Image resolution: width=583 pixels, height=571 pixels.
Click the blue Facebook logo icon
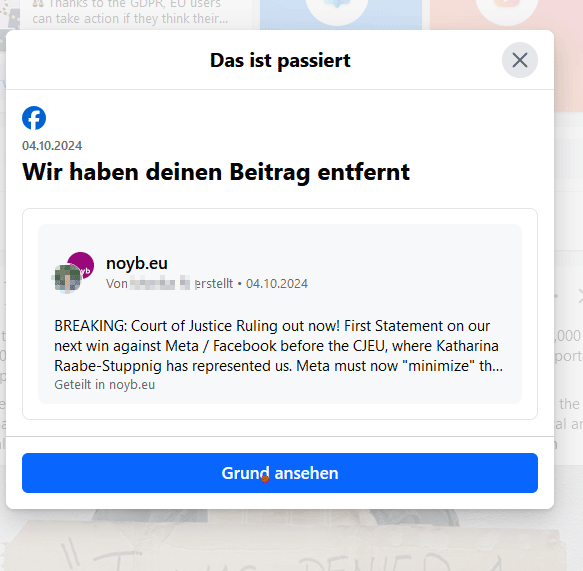[x=34, y=118]
